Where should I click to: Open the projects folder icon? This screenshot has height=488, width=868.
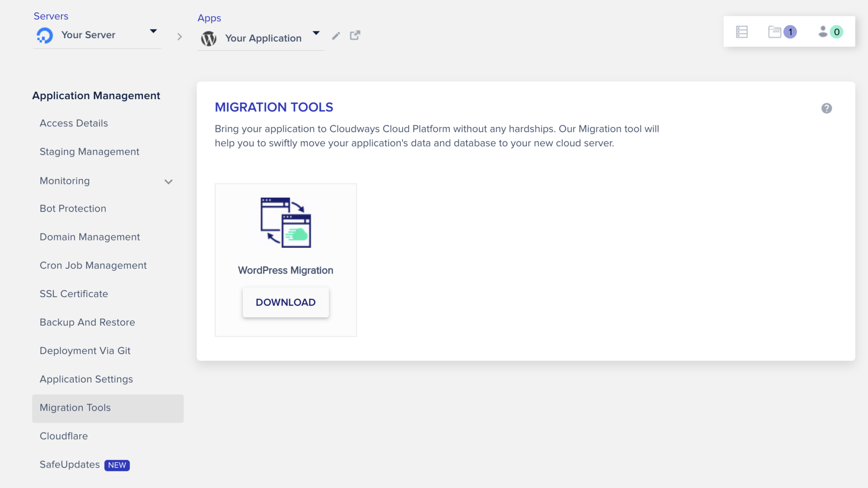coord(775,32)
